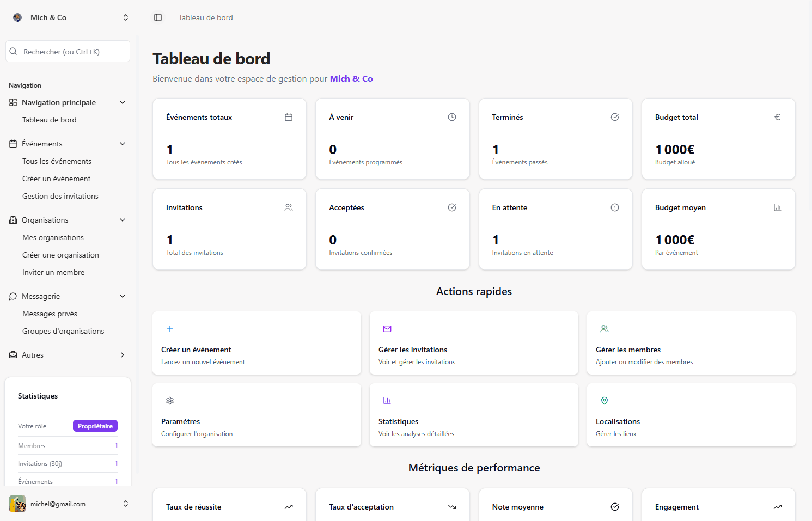Open the Gérer les membres quick action
The height and width of the screenshot is (521, 812).
pos(691,343)
